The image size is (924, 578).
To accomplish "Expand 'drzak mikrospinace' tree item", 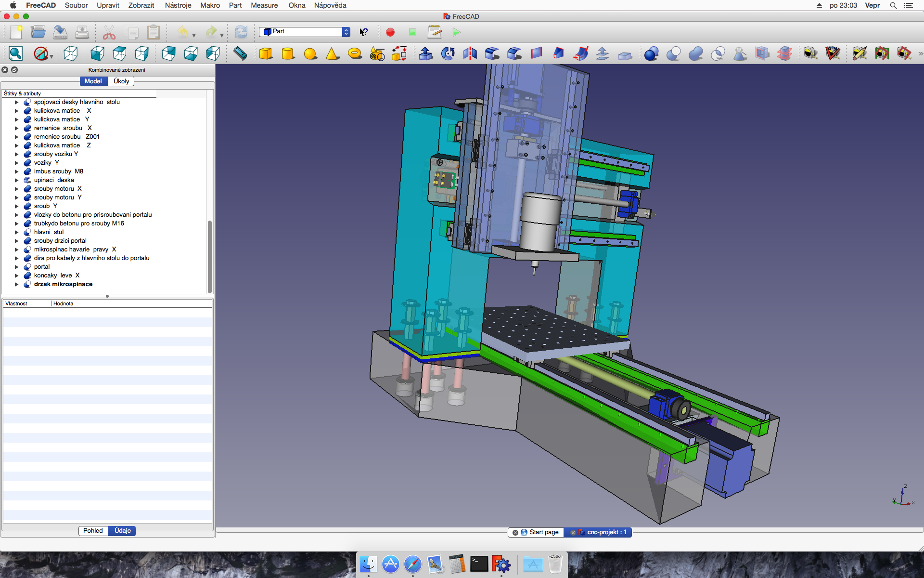I will click(16, 284).
